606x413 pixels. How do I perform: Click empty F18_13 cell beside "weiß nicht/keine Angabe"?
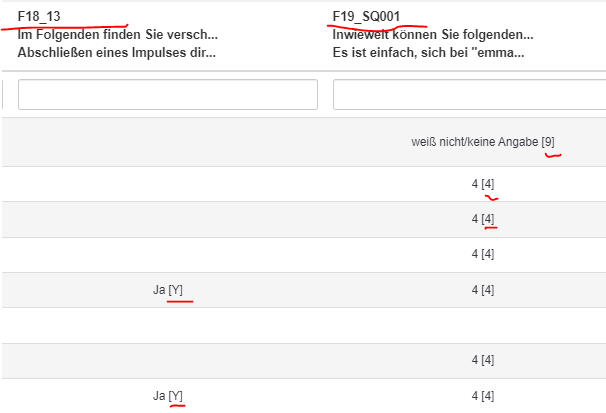(x=168, y=142)
